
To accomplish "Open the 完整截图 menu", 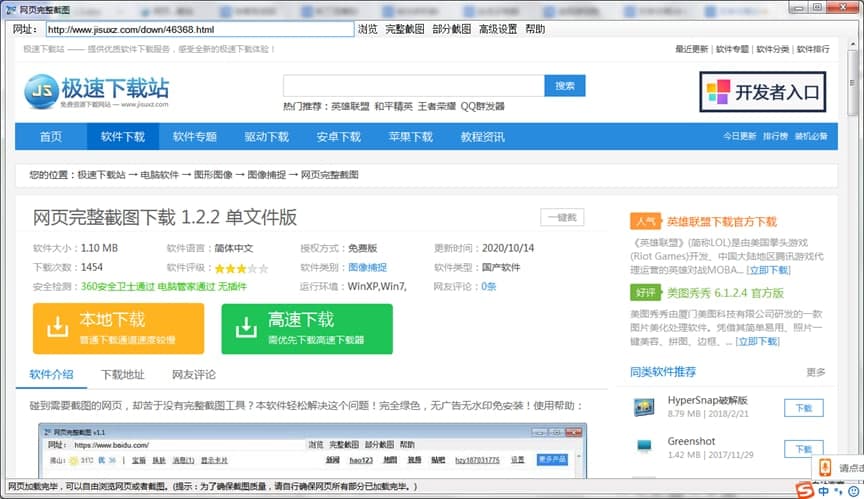I will click(405, 29).
